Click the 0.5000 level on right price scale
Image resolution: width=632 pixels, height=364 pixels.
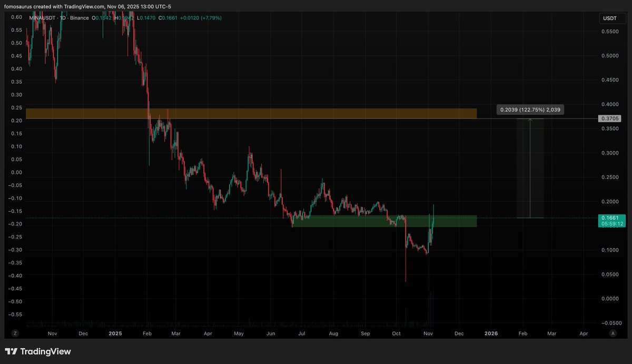[x=609, y=56]
